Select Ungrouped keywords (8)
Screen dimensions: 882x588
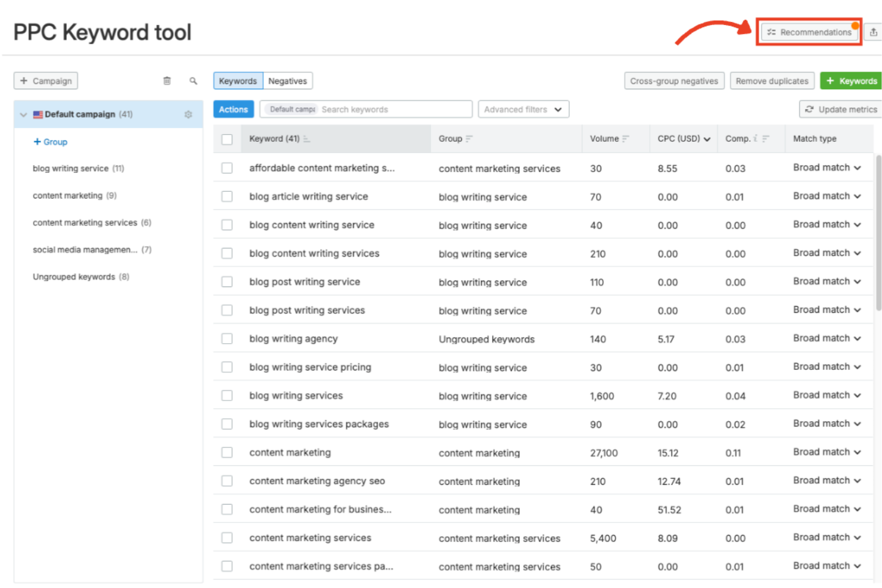click(81, 277)
